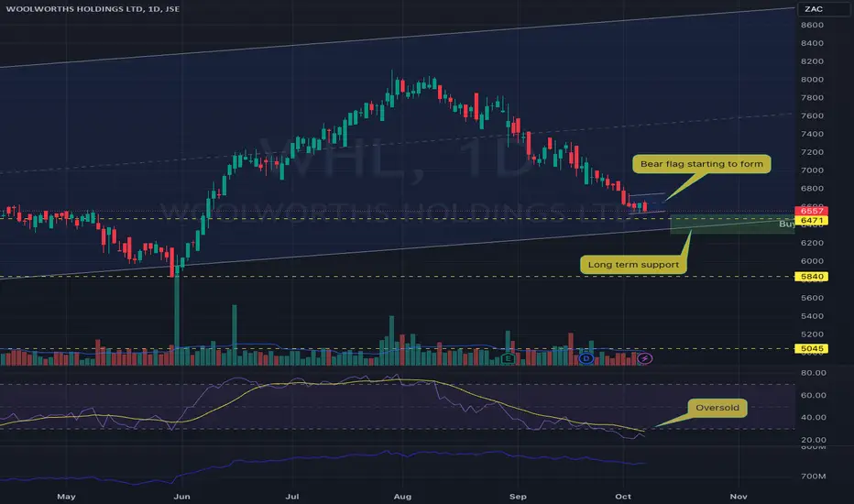Image resolution: width=854 pixels, height=504 pixels.
Task: Click the 80.00 RSI axis value
Action: click(813, 373)
